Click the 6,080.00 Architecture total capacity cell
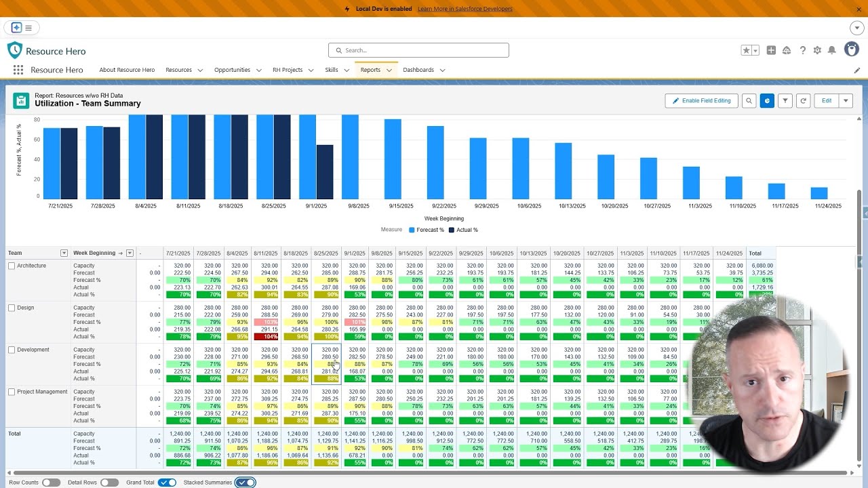868x488 pixels. 762,266
